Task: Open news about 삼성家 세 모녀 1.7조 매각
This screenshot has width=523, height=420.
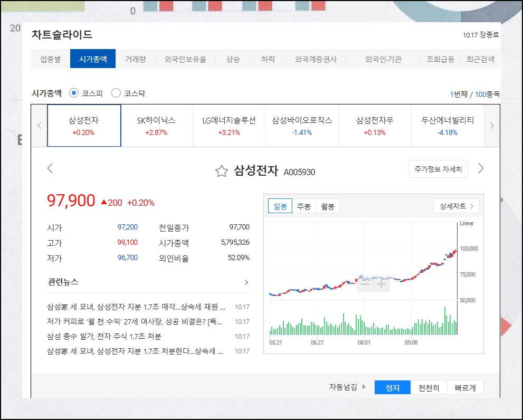Action: coord(136,307)
